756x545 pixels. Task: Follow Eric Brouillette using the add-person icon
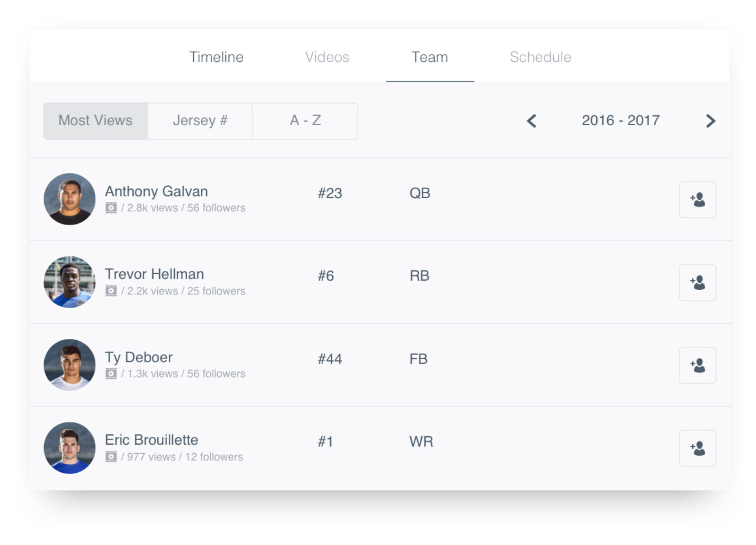point(697,448)
